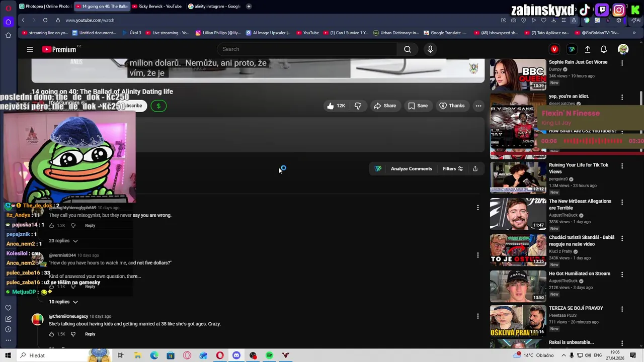Open Opera sidebar three-dots menu
Image resolution: width=644 pixels, height=362 pixels.
(x=8, y=340)
